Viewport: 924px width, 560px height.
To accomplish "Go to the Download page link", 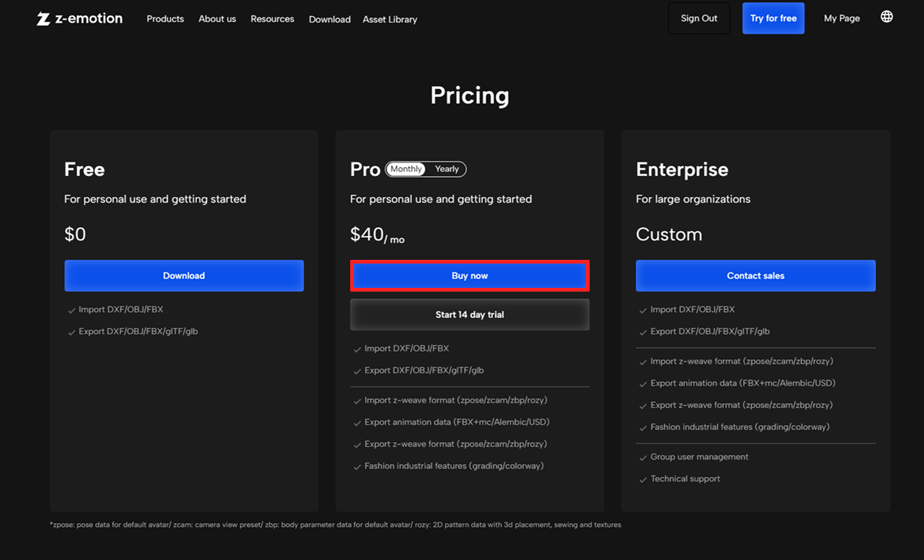I will (x=330, y=19).
